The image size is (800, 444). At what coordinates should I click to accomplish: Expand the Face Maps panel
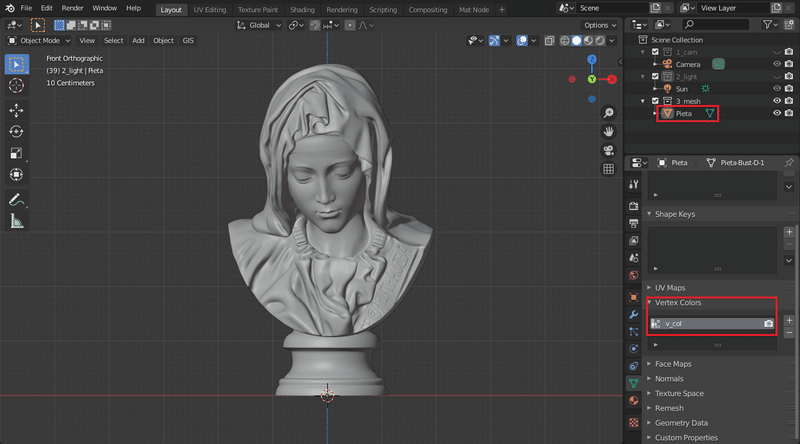coord(673,364)
